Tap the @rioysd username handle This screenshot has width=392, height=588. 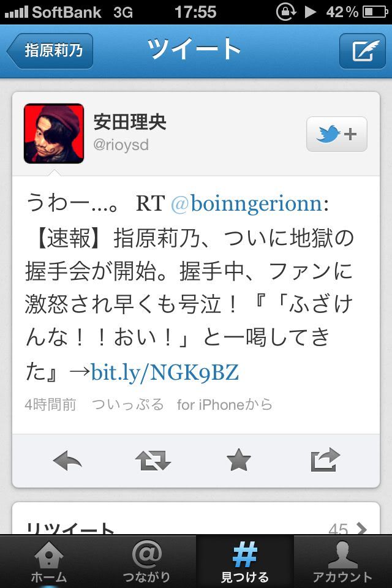click(x=121, y=145)
